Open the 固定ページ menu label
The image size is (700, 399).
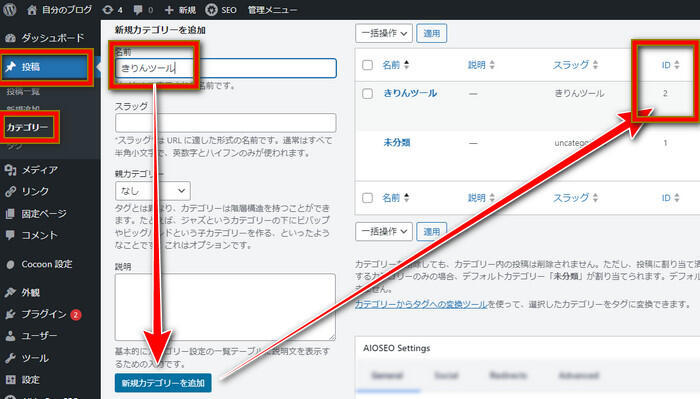(x=44, y=214)
